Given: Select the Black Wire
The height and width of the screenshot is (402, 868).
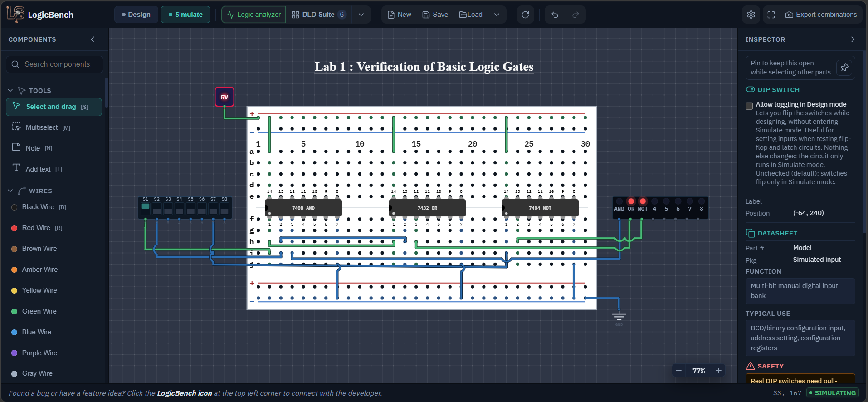Looking at the screenshot, I should click(x=54, y=207).
